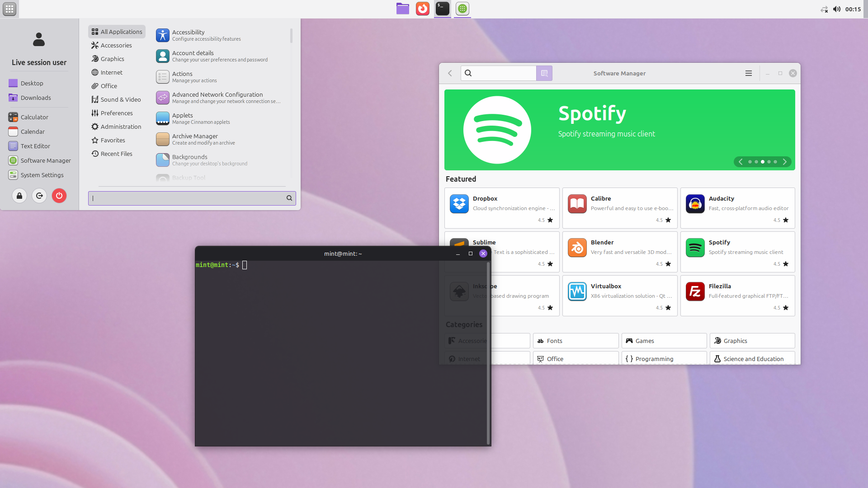This screenshot has width=868, height=488.
Task: Open the Virtualbox featured app
Action: 619,296
